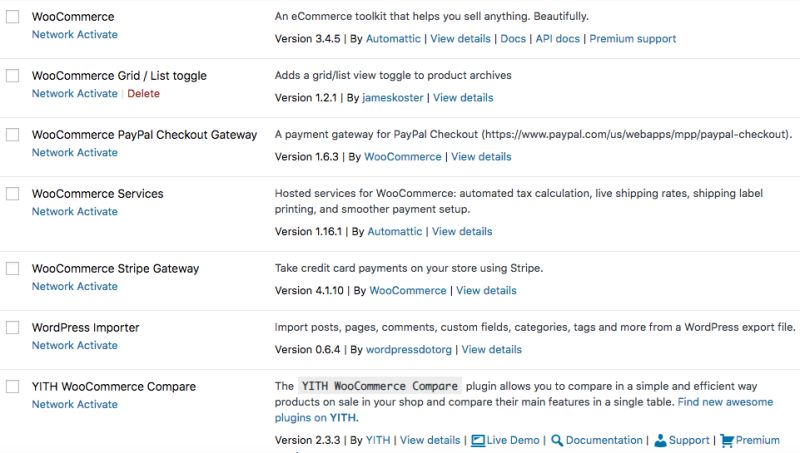Image resolution: width=800 pixels, height=453 pixels.
Task: Open WooCommerce Premium support link
Action: pyautogui.click(x=633, y=39)
